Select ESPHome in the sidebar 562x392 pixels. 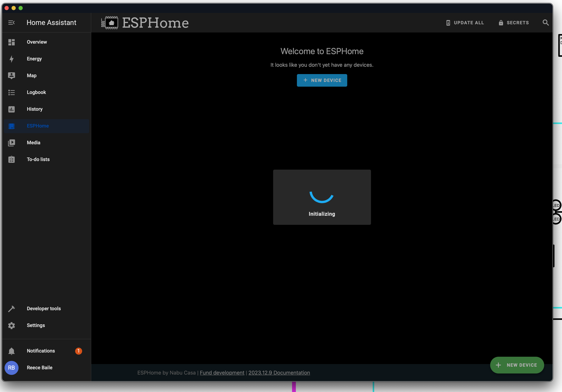[38, 126]
